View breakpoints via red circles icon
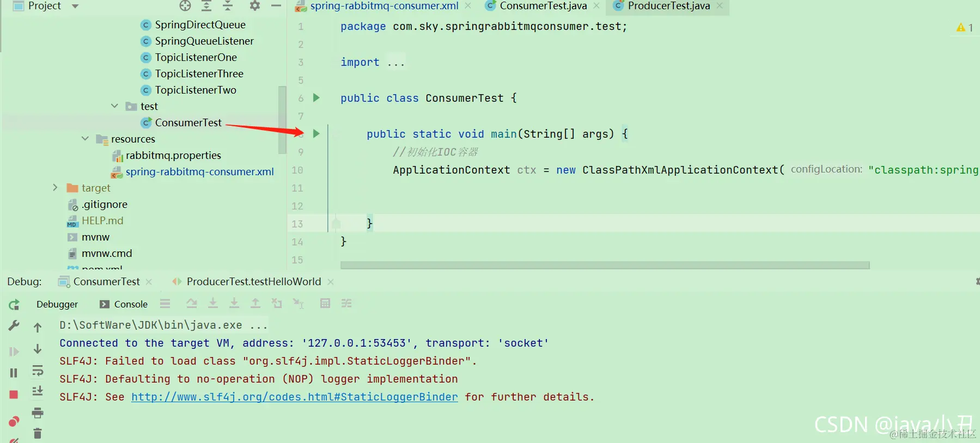 pyautogui.click(x=14, y=421)
